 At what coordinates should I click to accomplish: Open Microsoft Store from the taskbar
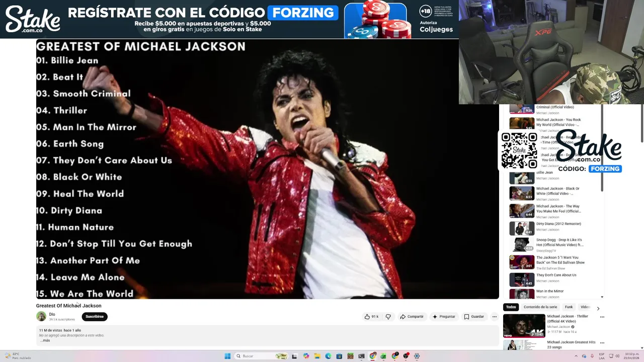pyautogui.click(x=339, y=356)
